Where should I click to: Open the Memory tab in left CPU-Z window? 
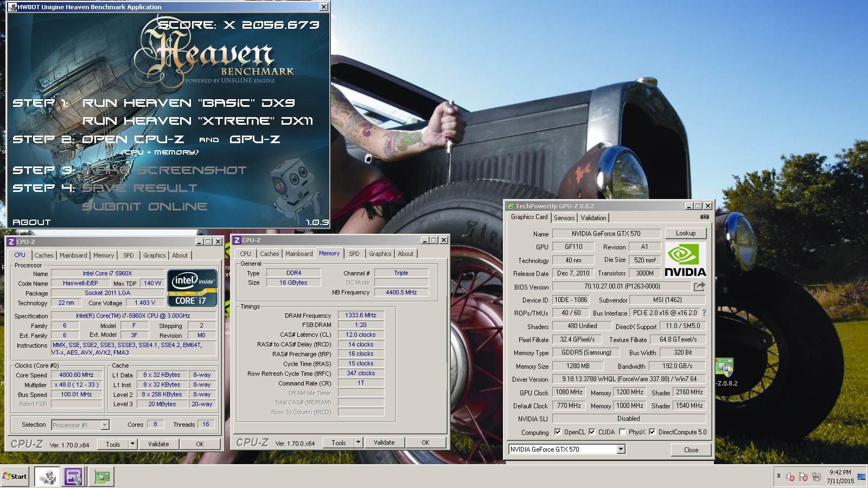tap(104, 255)
